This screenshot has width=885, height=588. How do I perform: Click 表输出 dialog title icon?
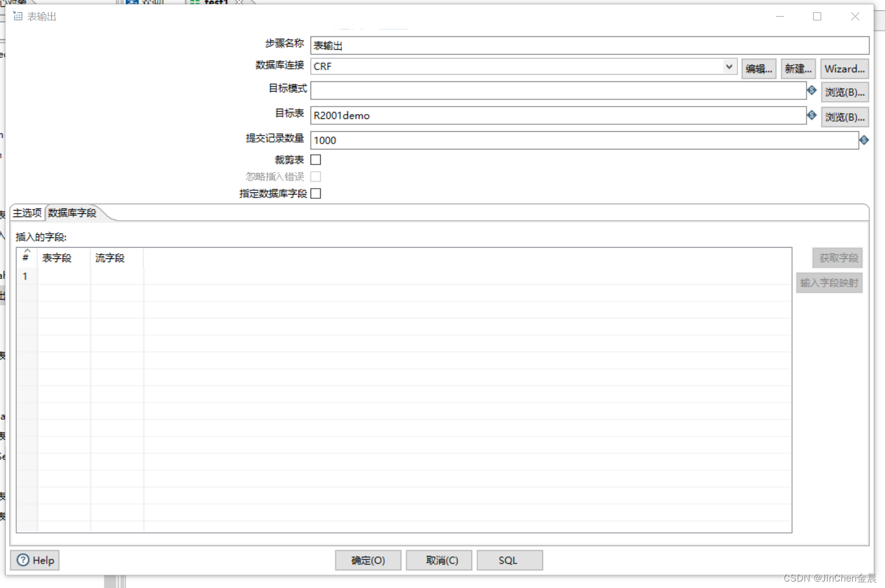pyautogui.click(x=18, y=16)
